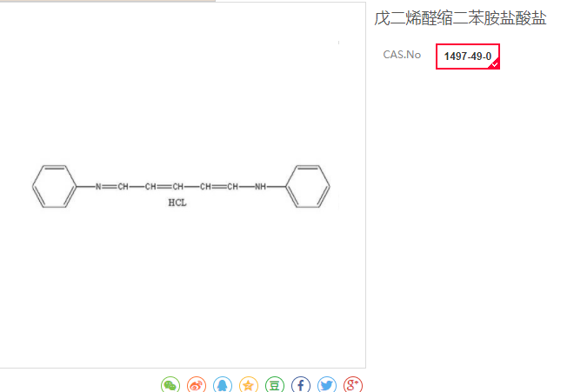
Task: Click the left benzene ring in the structure
Action: pos(54,187)
